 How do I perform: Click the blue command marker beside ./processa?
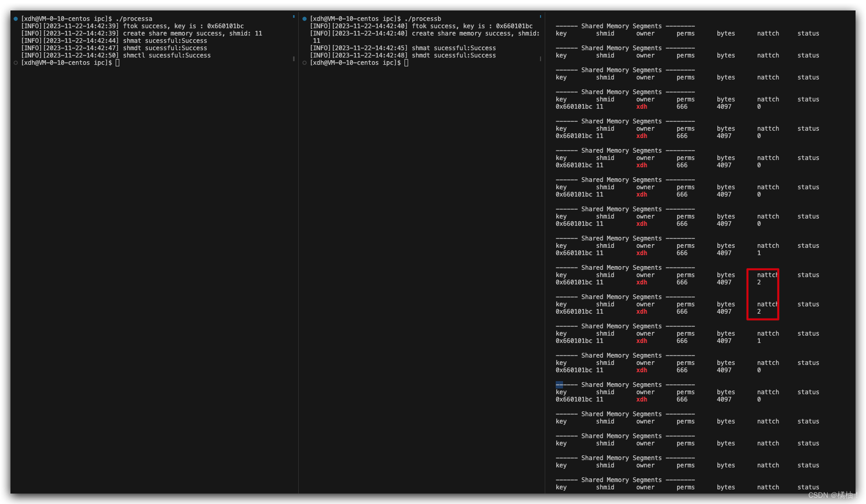click(16, 19)
